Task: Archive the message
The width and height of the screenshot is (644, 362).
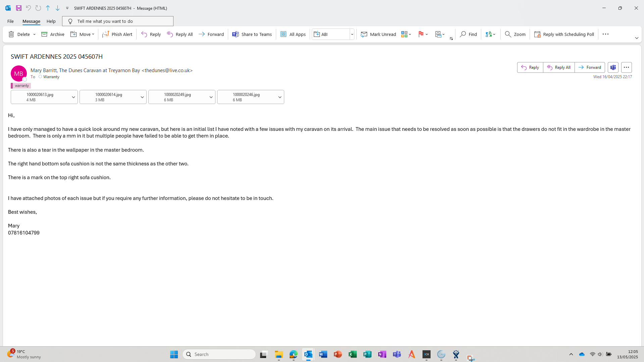Action: [53, 34]
